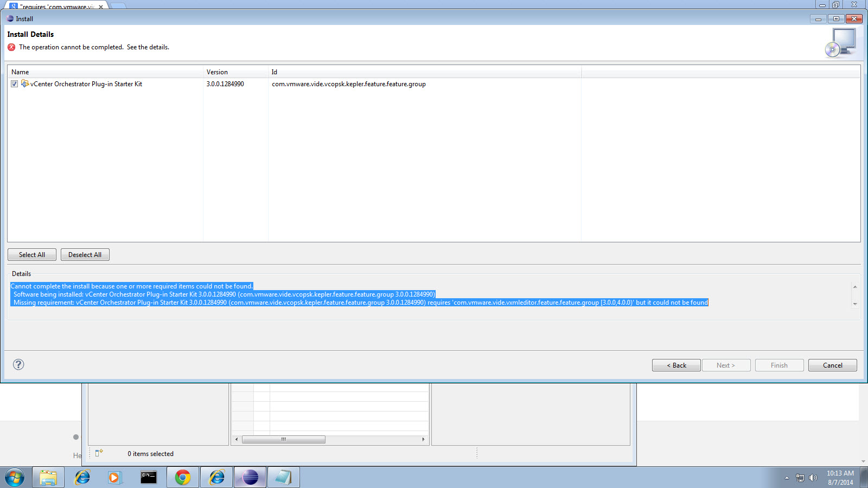Go back with the Back button
Image resolution: width=868 pixels, height=488 pixels.
(676, 365)
